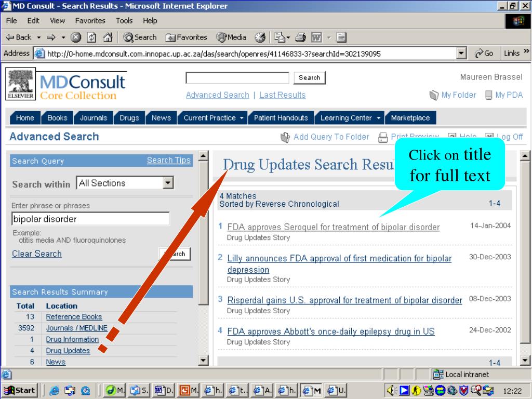Click the Go button
Screen dimensions: 532x399
click(x=484, y=54)
